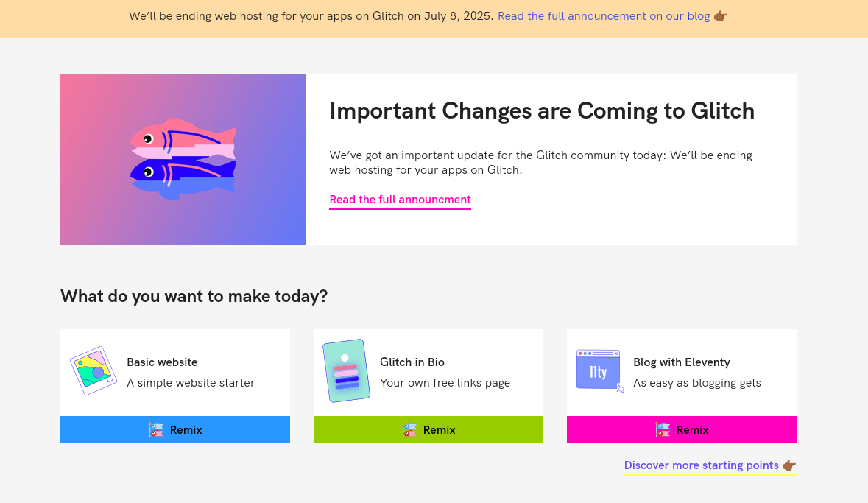Click pointing hand beside Discover more starting points
Image resolution: width=868 pixels, height=503 pixels.
coord(788,465)
